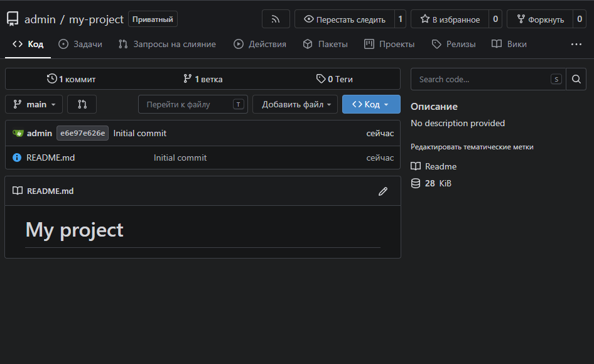Open the compare branches icon button
Screen dimensions: 594x364
click(82, 104)
